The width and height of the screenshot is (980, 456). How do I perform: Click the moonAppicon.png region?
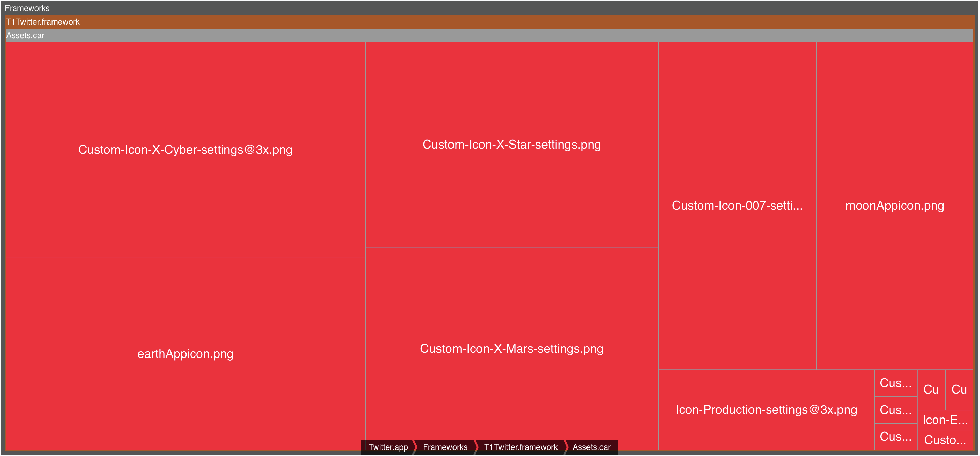pyautogui.click(x=894, y=206)
